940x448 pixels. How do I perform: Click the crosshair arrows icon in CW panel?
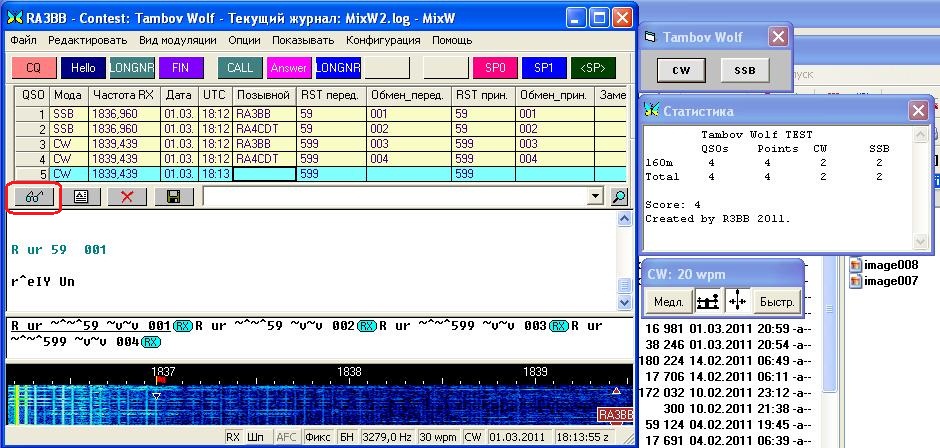click(737, 301)
